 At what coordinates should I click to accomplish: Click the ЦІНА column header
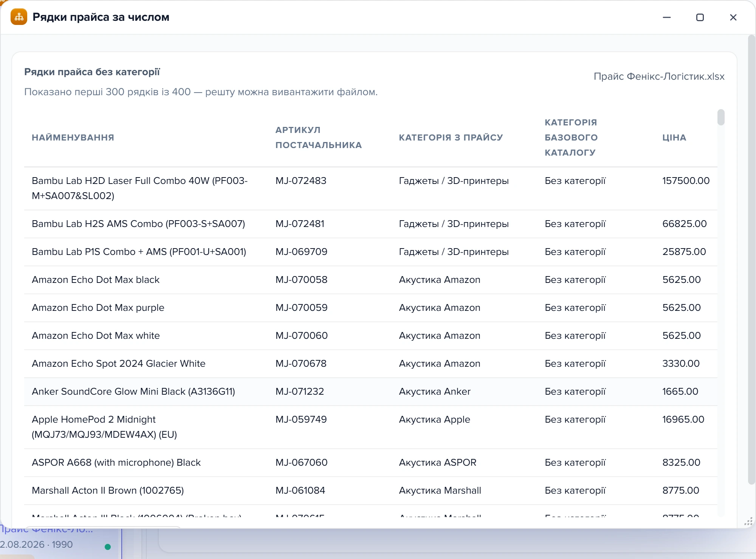click(674, 137)
